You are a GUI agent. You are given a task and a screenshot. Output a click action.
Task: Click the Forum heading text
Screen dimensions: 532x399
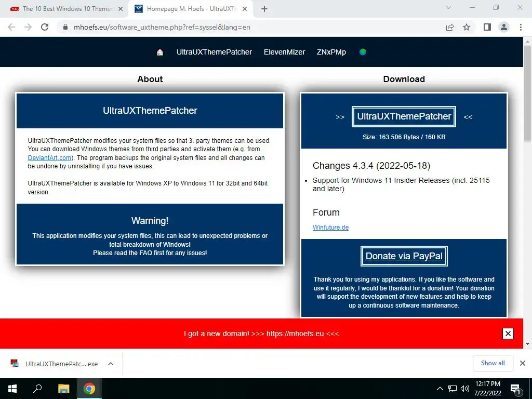(326, 212)
